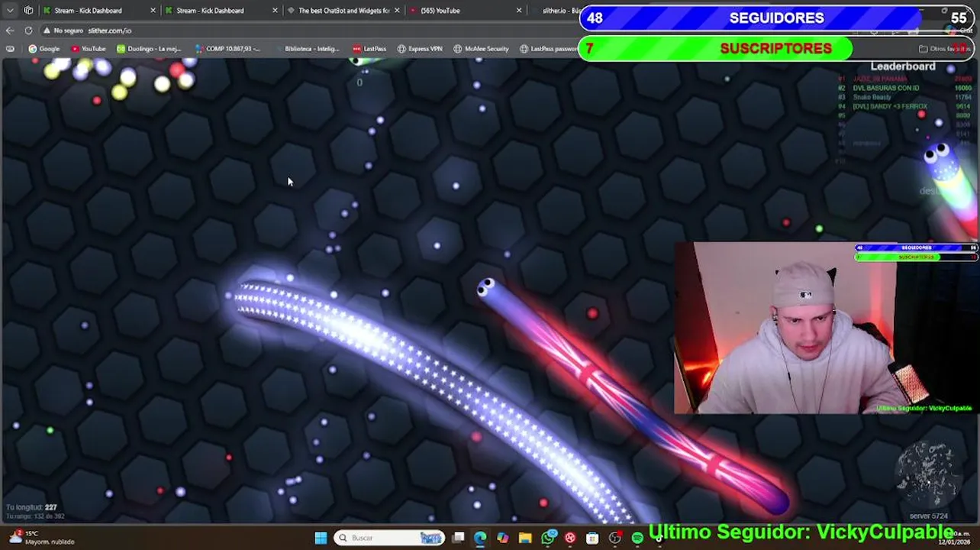Viewport: 980px width, 550px height.
Task: Close the (565) YouTube tab
Action: point(519,11)
